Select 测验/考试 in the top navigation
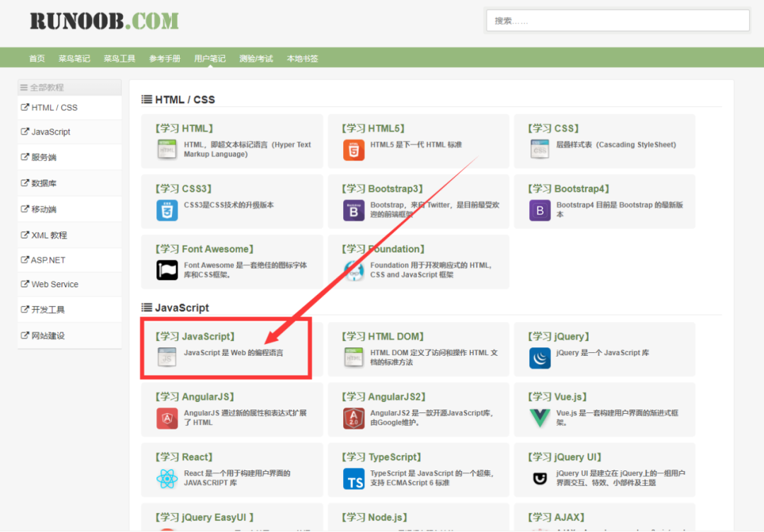Viewport: 764px width, 532px height. pyautogui.click(x=256, y=59)
